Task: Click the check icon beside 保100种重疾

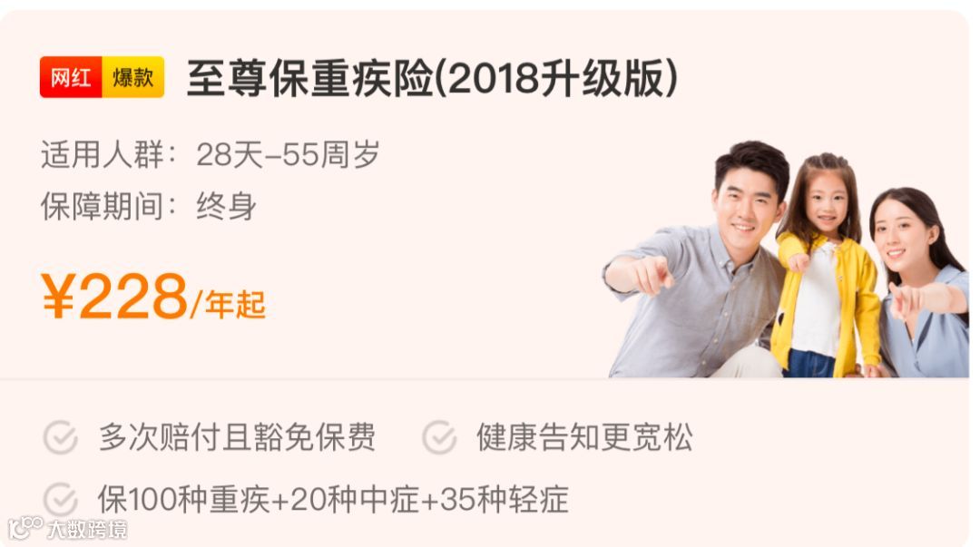Action: 61,500
